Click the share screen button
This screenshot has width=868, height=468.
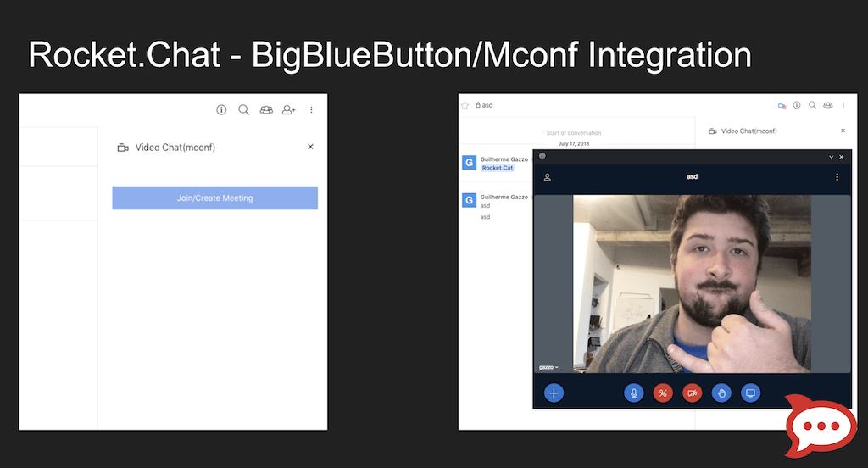point(751,393)
